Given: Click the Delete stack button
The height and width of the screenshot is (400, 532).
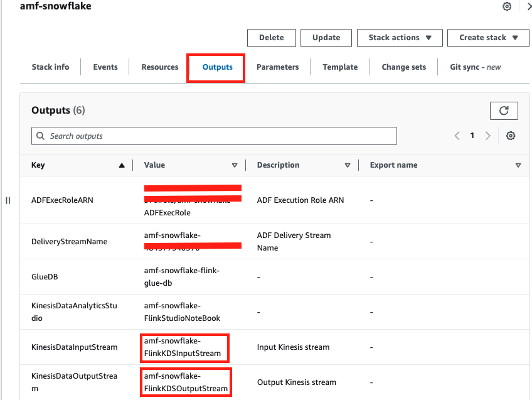Looking at the screenshot, I should click(271, 38).
